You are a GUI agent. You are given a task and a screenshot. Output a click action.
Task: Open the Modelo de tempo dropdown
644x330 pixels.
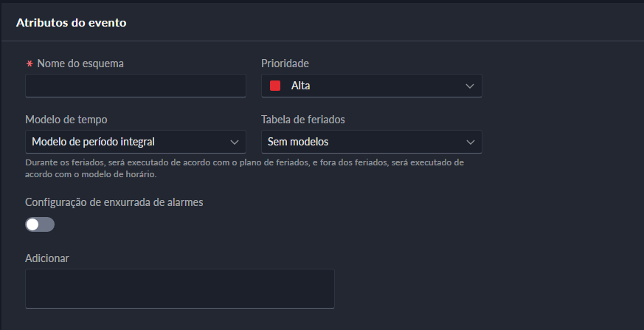pyautogui.click(x=135, y=142)
